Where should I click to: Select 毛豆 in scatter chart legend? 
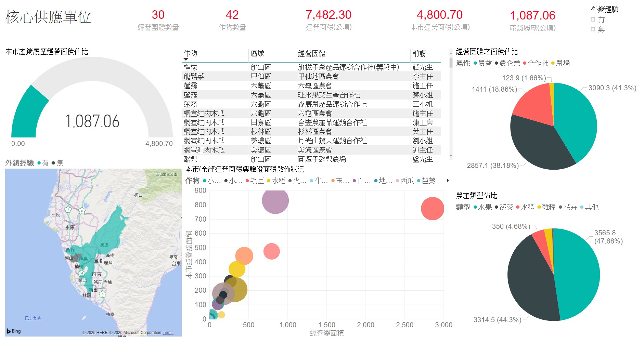pyautogui.click(x=255, y=181)
